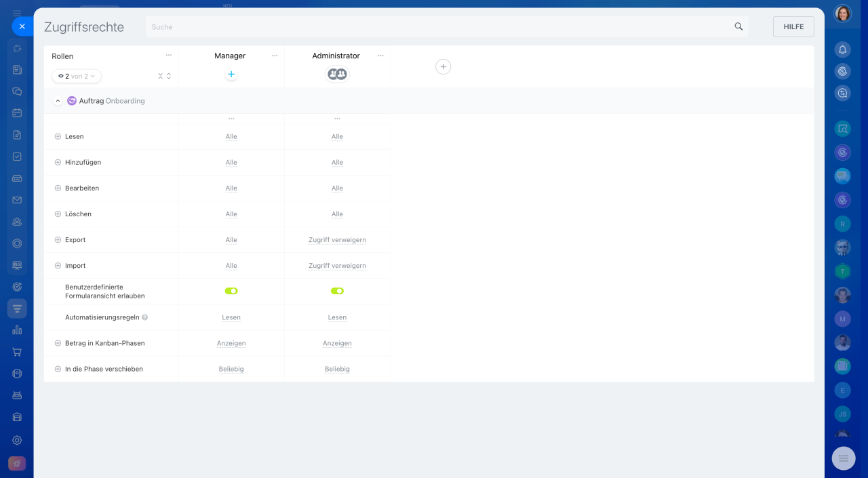Open the workgroups people icon in left sidebar
This screenshot has width=868, height=478.
pos(17,222)
